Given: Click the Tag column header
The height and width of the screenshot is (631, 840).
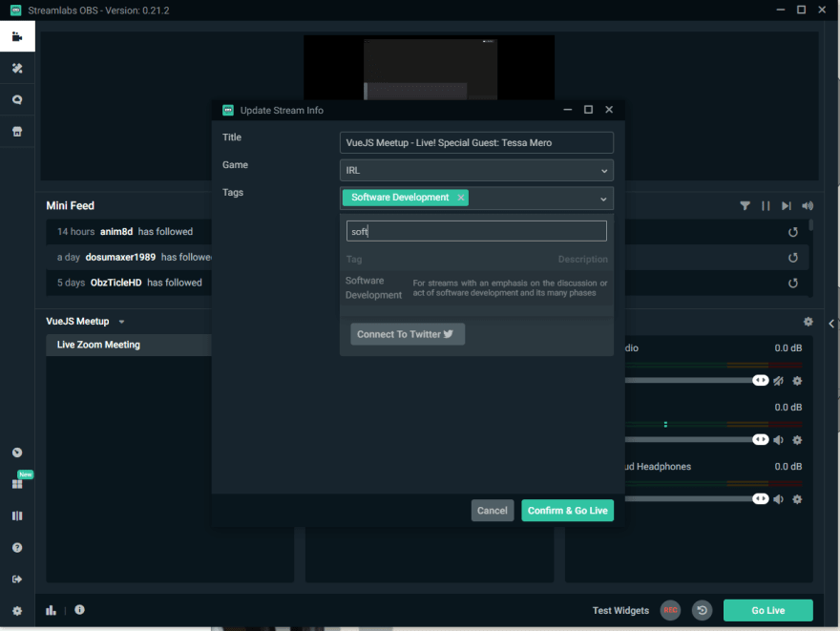Looking at the screenshot, I should 354,260.
